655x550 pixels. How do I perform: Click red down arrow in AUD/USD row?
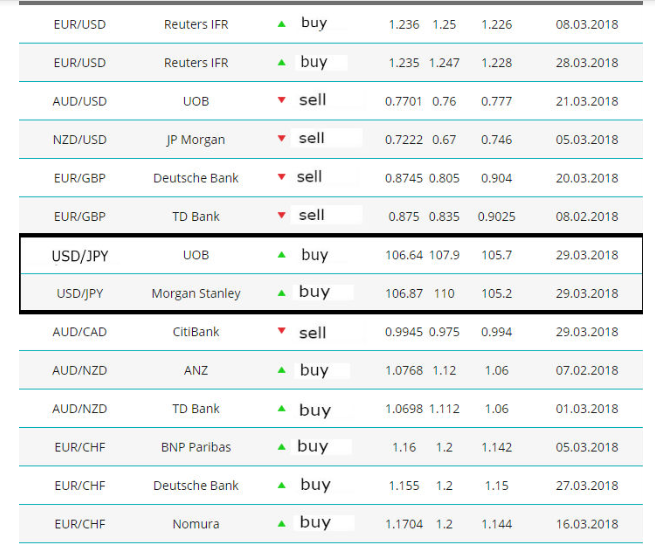coord(282,100)
